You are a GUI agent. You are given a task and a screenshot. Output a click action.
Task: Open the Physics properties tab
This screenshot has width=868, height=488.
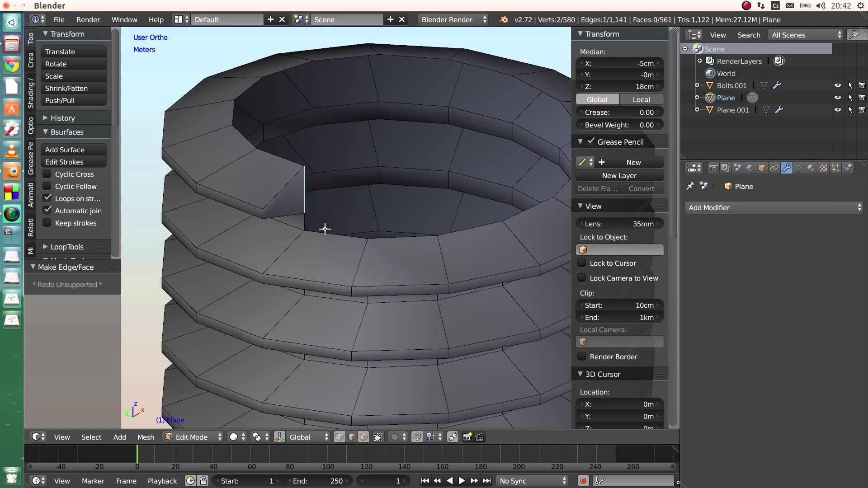coord(847,168)
